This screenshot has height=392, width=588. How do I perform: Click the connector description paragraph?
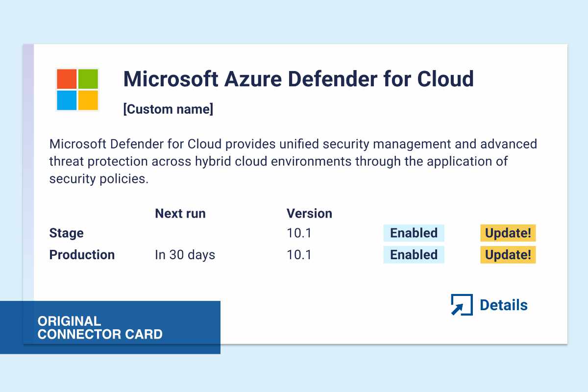pos(293,162)
